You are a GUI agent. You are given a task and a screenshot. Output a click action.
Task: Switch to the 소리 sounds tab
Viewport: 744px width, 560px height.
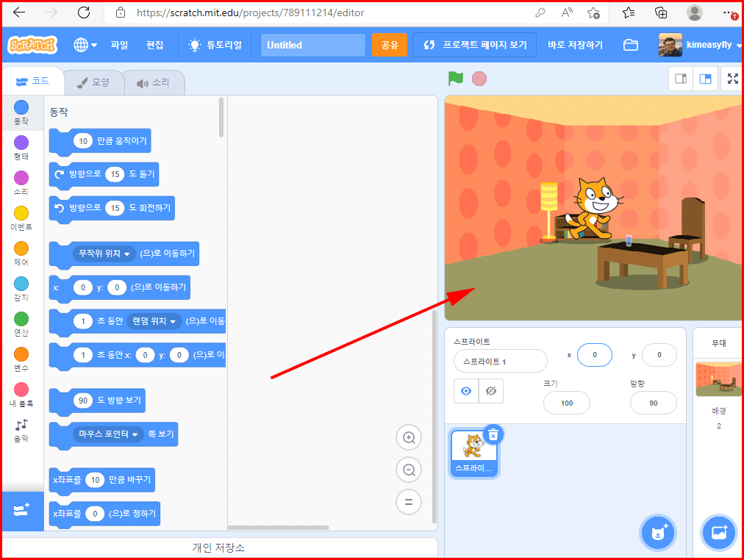pyautogui.click(x=154, y=82)
